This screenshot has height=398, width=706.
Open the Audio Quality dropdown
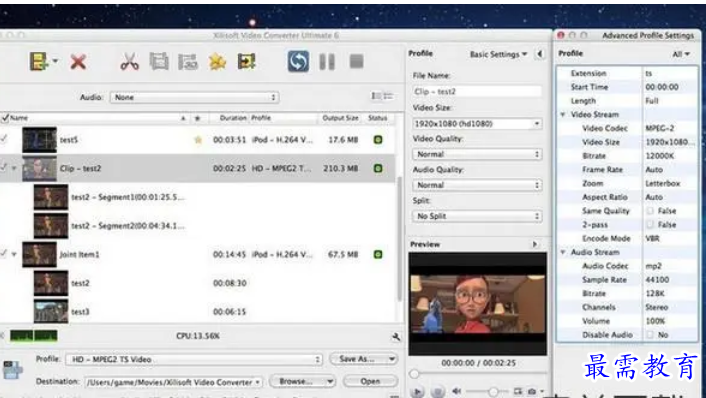coord(477,185)
